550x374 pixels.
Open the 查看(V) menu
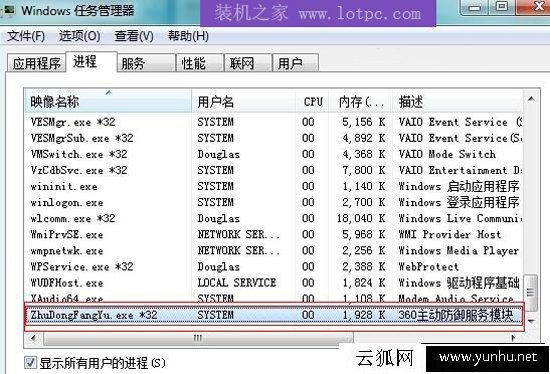[134, 36]
